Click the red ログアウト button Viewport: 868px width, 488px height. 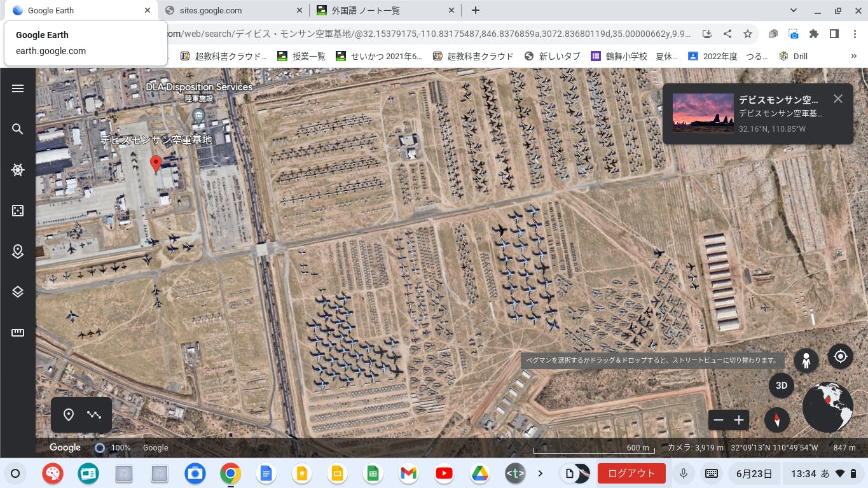631,473
